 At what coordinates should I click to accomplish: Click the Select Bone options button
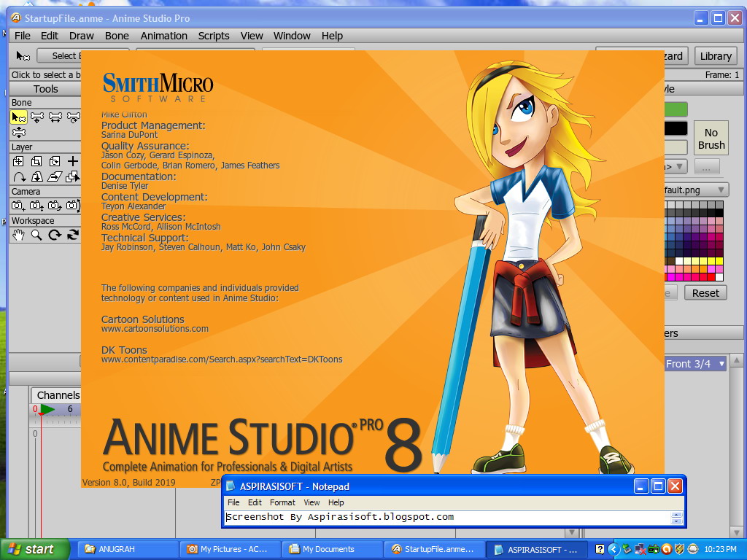59,56
